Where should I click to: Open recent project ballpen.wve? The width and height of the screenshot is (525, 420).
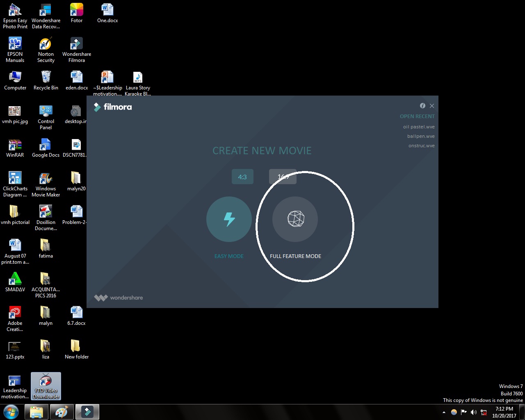421,136
